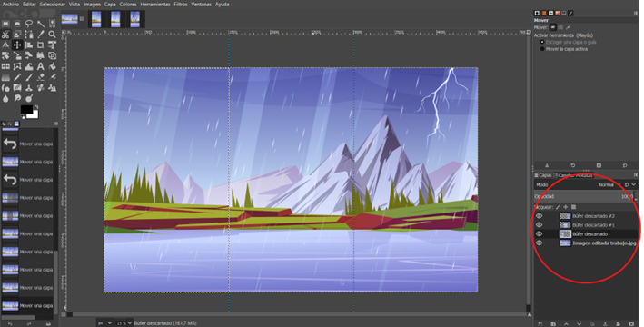The image size is (644, 327).
Task: Toggle lock pixels brush icon in Bloquear
Action: pyautogui.click(x=558, y=207)
